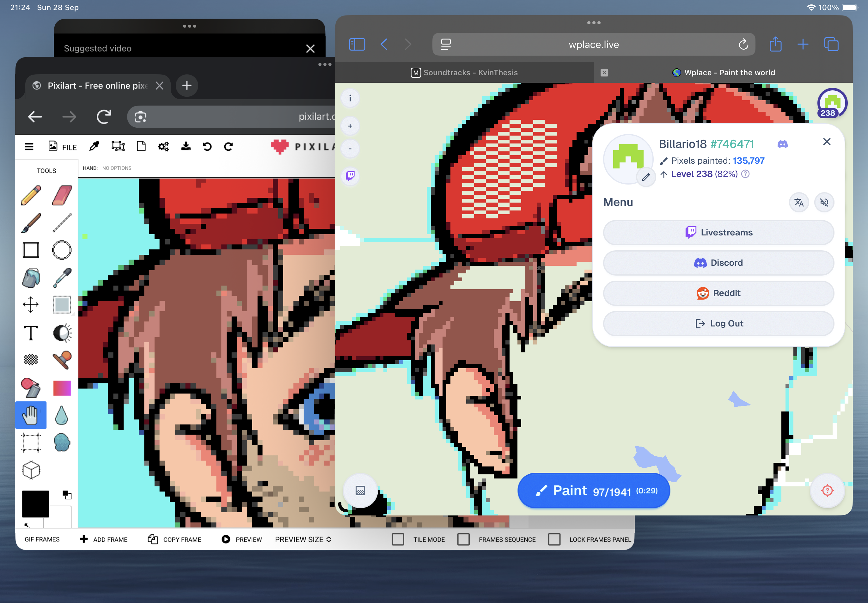Enable the Tile Mode checkbox
Viewport: 868px width, 603px height.
tap(398, 539)
